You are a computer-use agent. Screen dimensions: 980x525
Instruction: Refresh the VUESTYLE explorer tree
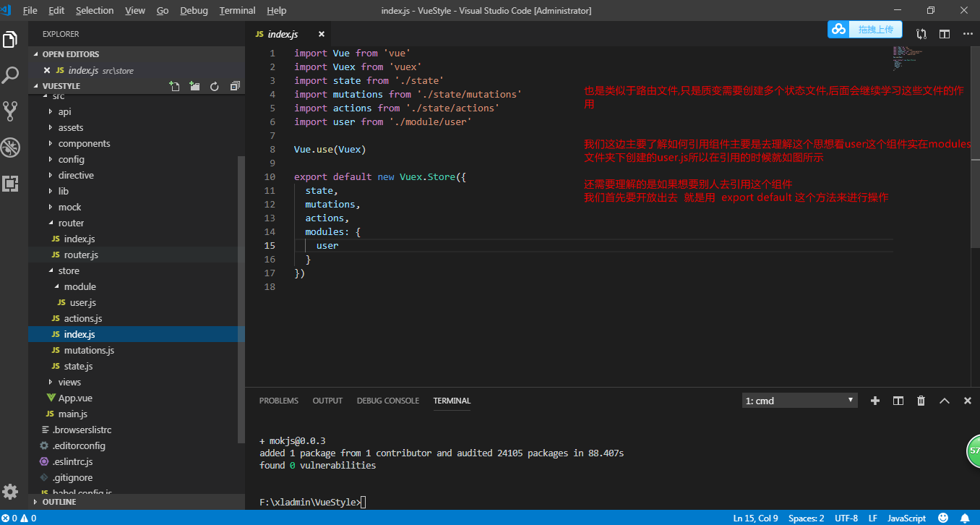pos(215,86)
